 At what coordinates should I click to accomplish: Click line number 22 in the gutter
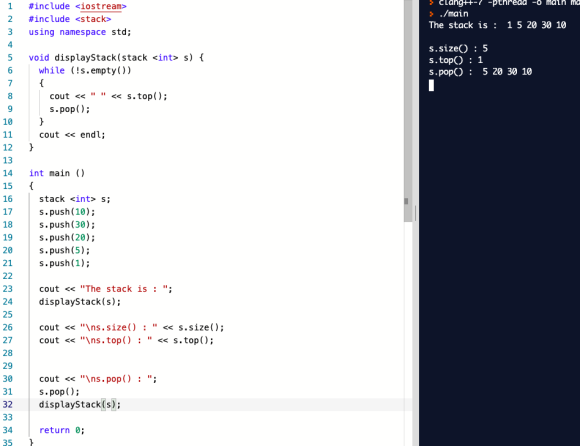click(8, 276)
